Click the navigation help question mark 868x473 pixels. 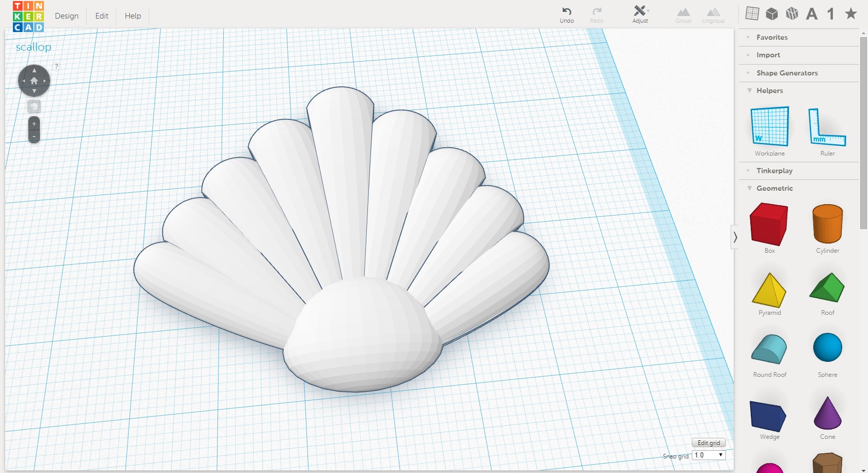tap(56, 66)
